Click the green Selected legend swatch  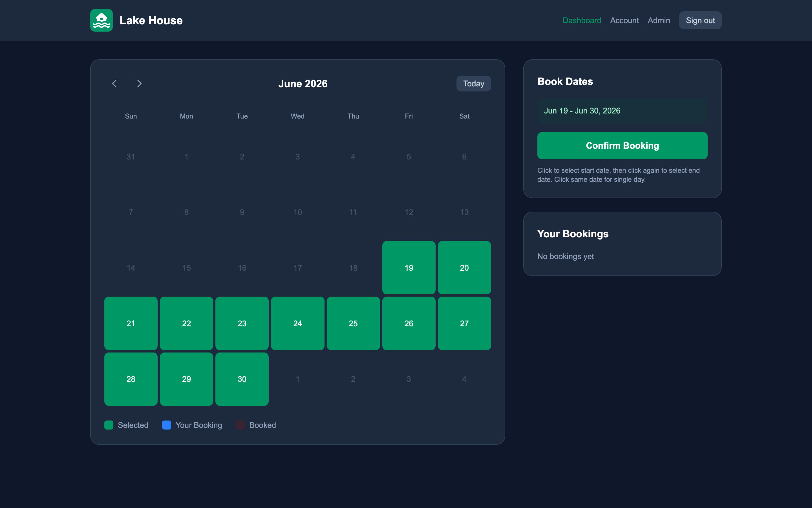[109, 425]
